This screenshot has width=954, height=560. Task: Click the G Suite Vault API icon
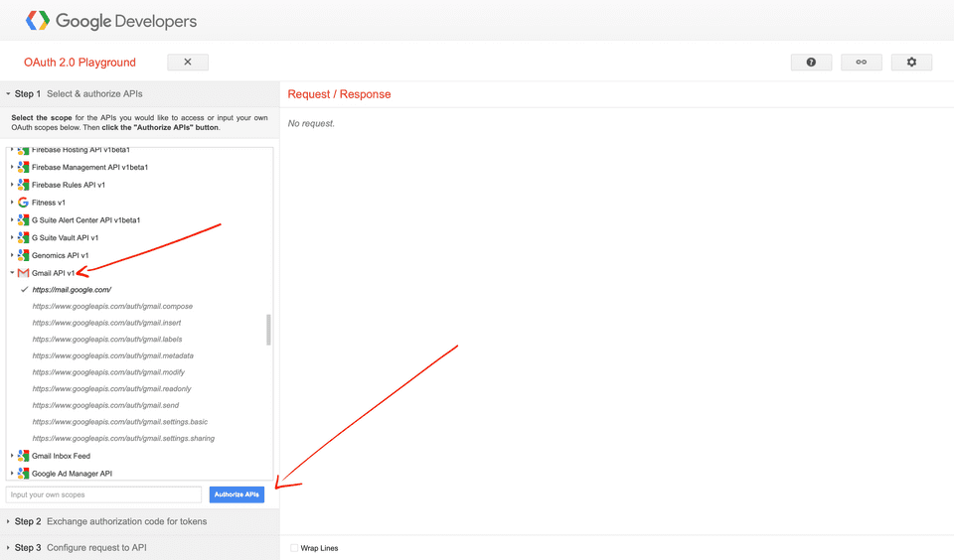point(23,237)
